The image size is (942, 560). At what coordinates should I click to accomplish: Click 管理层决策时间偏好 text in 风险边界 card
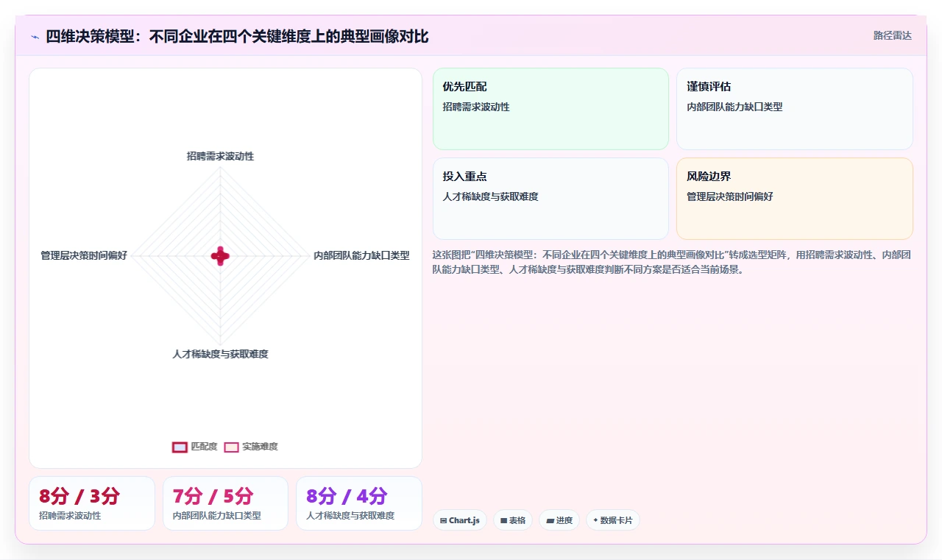(730, 196)
